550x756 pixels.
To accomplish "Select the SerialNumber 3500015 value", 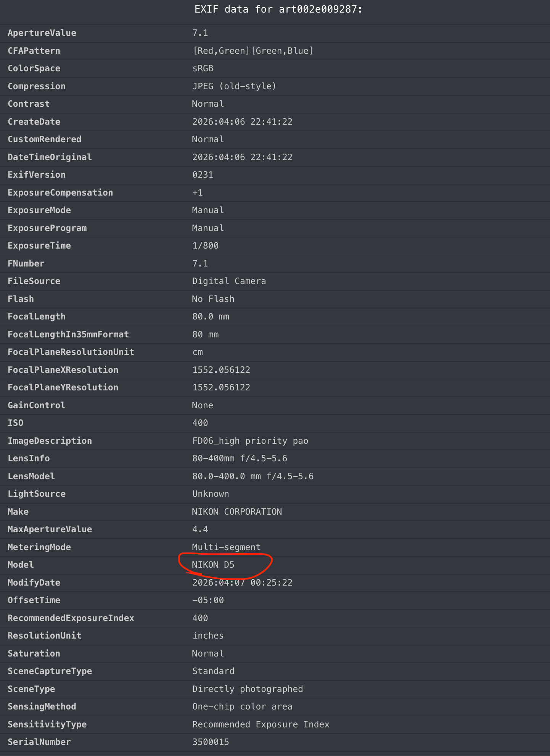I will (211, 742).
